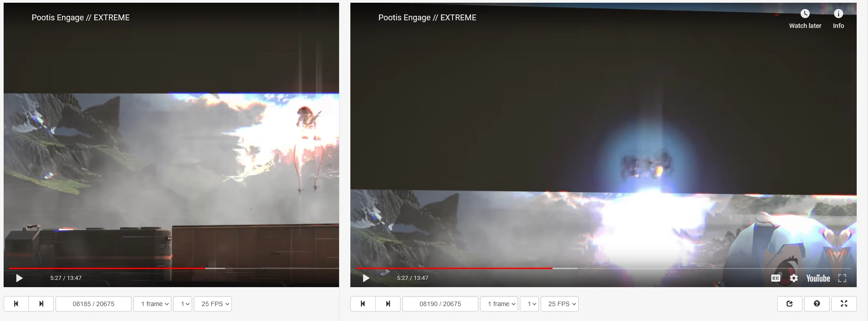The width and height of the screenshot is (868, 321).
Task: Play the left video
Action: point(19,278)
